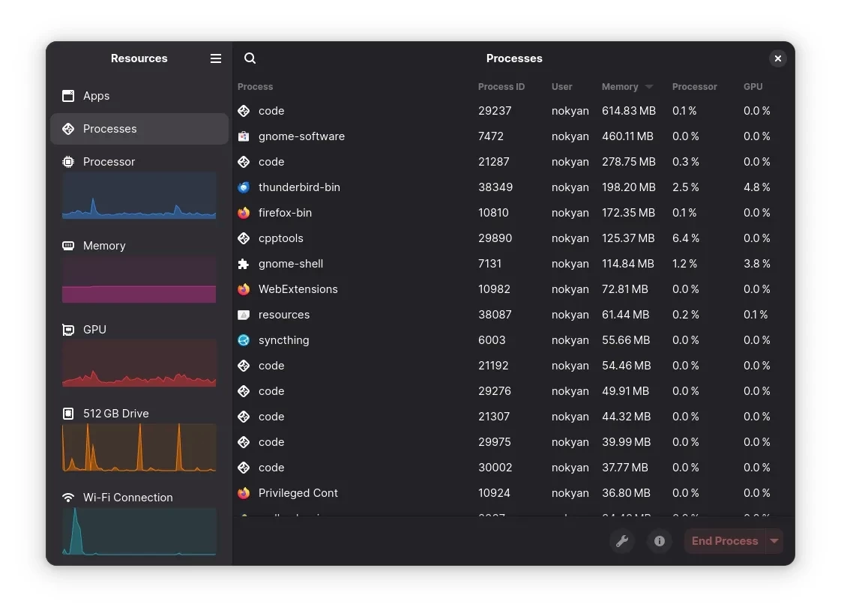Sort by Processor column header
Viewport: 841px width, 616px height.
click(x=694, y=87)
